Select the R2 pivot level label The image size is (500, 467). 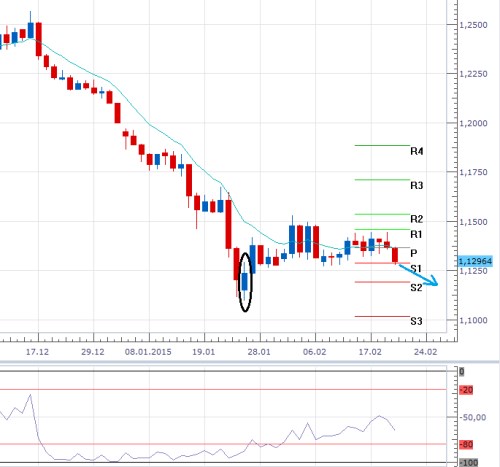click(417, 219)
